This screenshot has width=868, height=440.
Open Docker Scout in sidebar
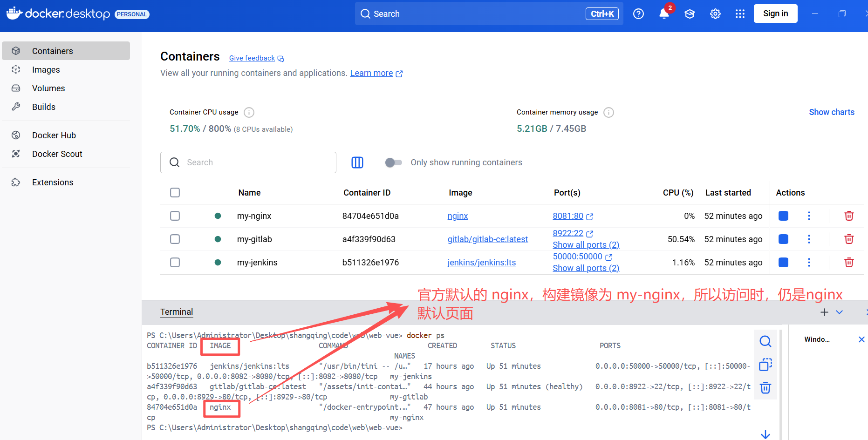[x=66, y=154]
